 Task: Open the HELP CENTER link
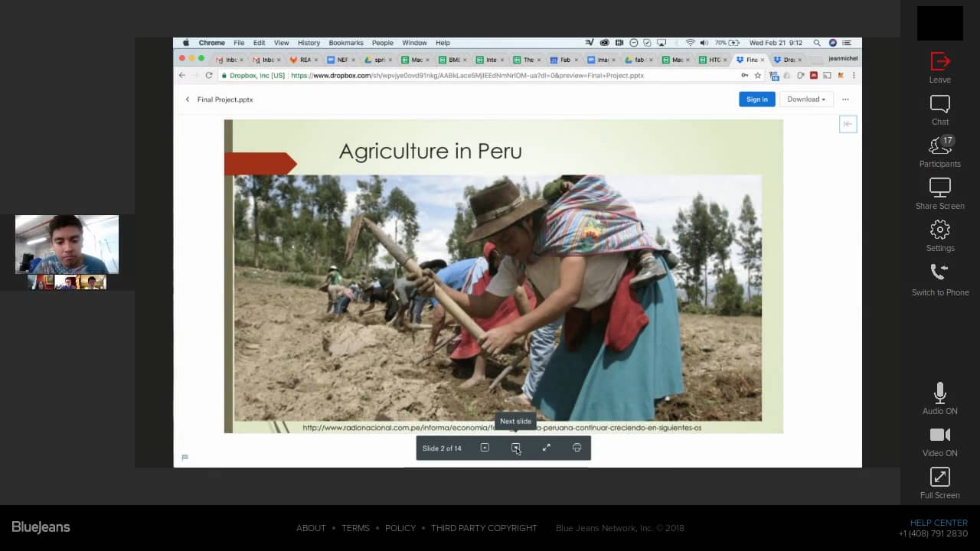[939, 523]
